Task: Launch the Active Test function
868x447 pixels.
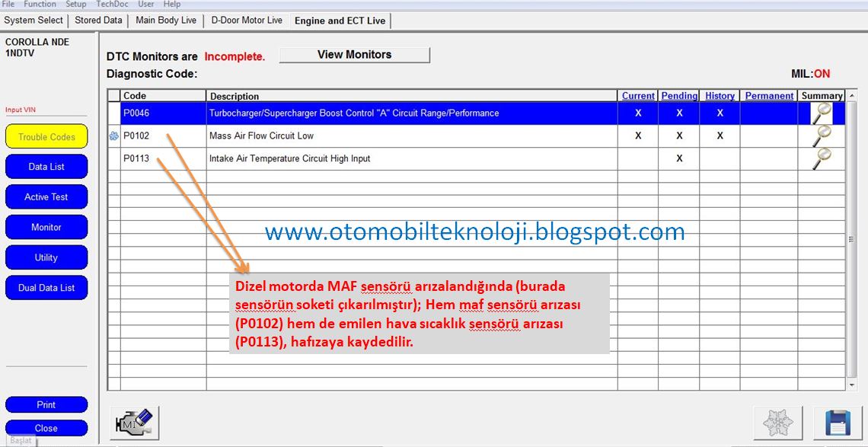Action: click(46, 197)
